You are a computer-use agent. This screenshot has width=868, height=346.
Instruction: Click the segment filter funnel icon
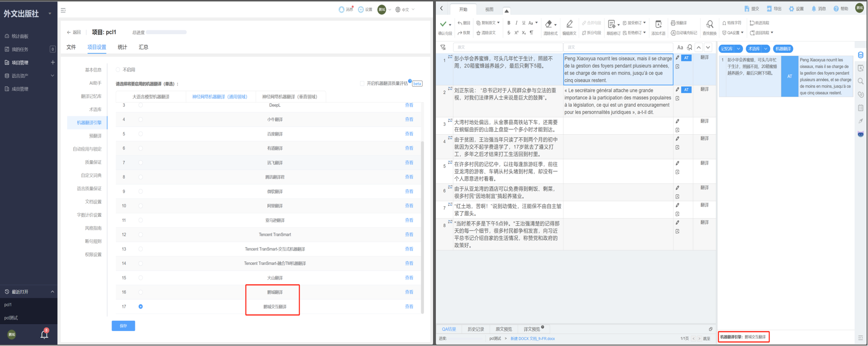pos(443,48)
